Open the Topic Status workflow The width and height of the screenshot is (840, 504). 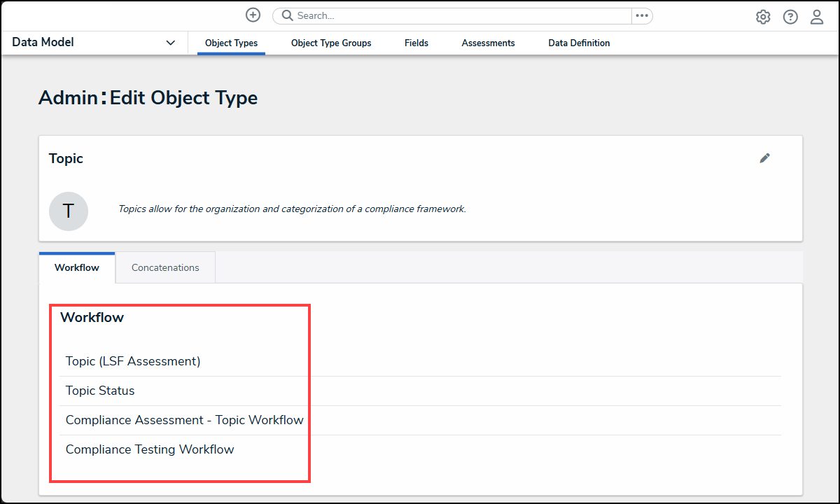(x=100, y=391)
